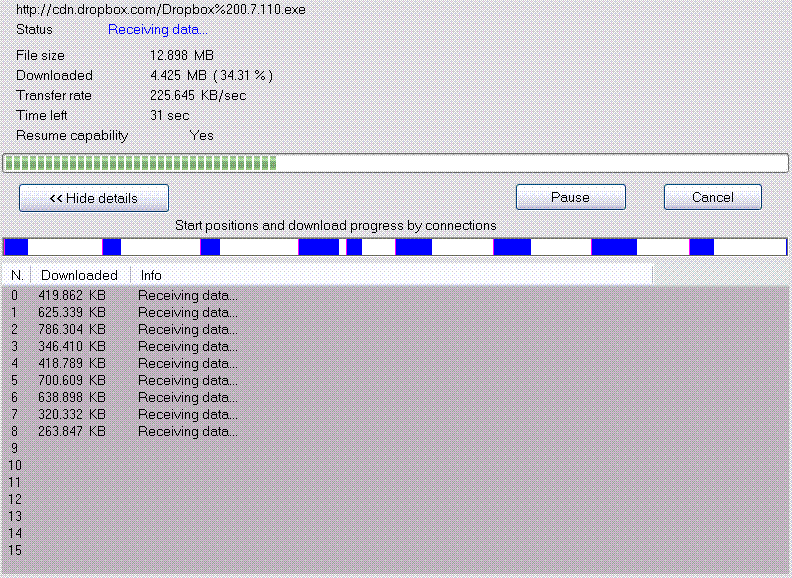Select empty connection row number 10
This screenshot has width=792, height=578.
tap(395, 465)
